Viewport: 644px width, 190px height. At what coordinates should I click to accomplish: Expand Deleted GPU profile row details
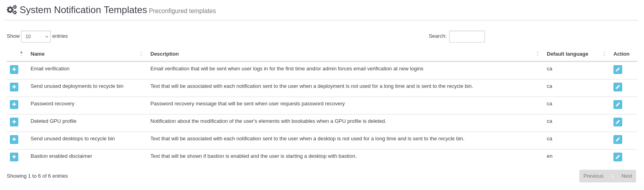14,122
